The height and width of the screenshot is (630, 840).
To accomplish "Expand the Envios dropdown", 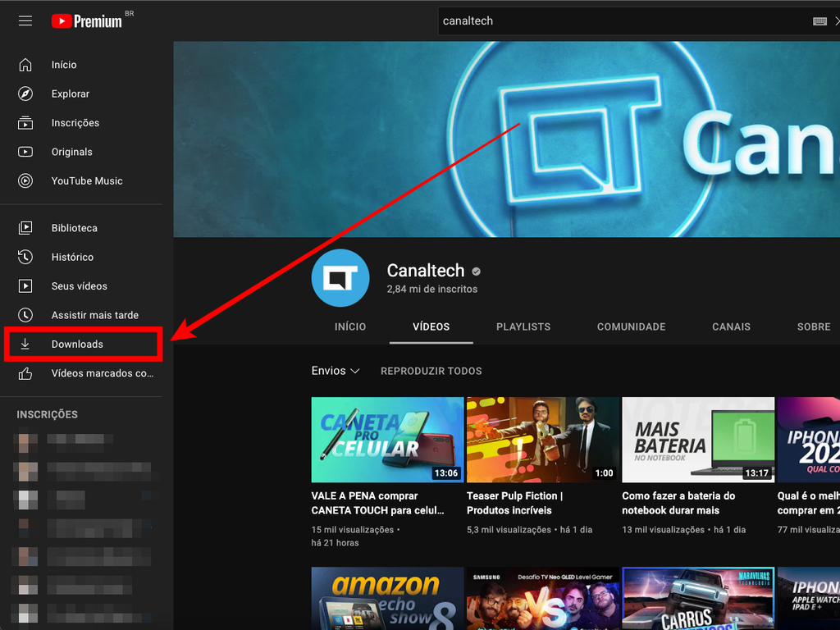I will 336,371.
